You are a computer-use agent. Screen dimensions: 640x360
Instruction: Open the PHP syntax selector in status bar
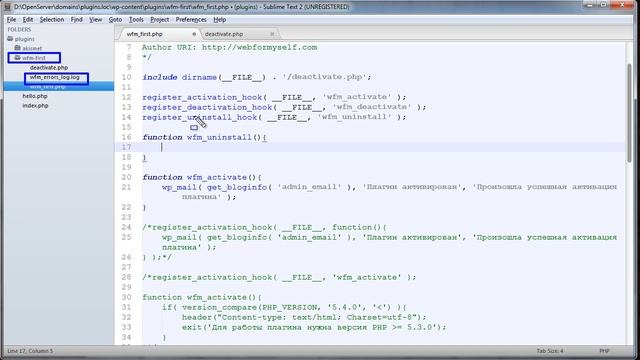(x=604, y=351)
